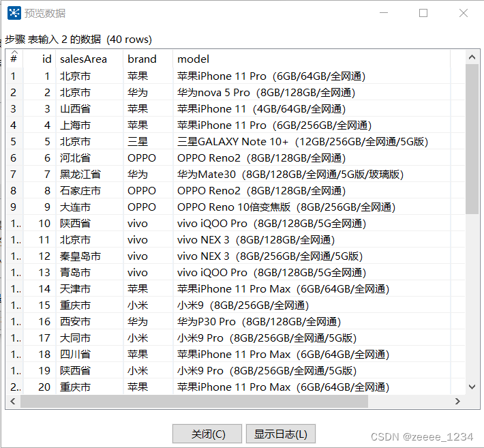Click the Kettle app icon in title bar
The height and width of the screenshot is (448, 484).
pyautogui.click(x=14, y=13)
